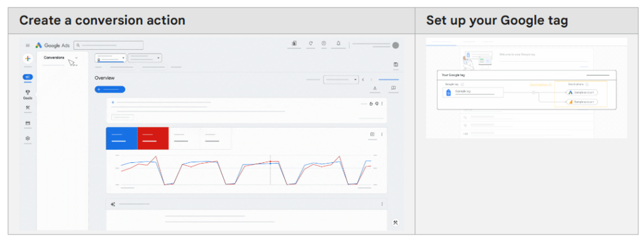Open the lower card three-dot menu
The height and width of the screenshot is (239, 644).
[x=382, y=204]
